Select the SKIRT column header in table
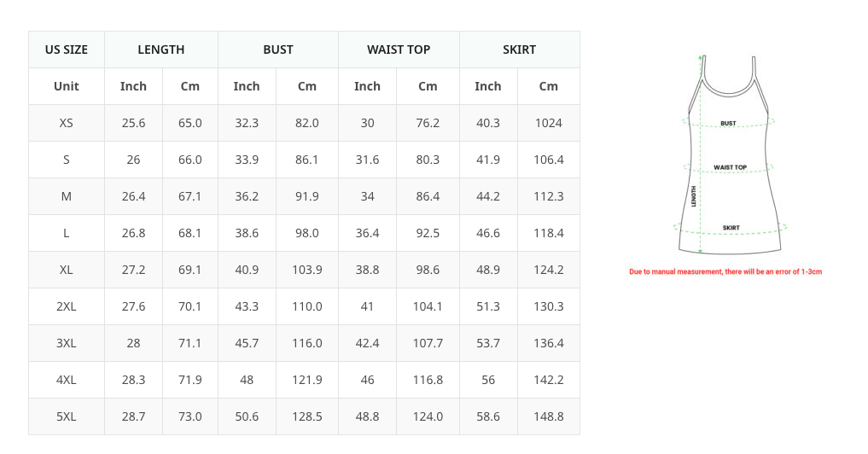The height and width of the screenshot is (454, 868). click(519, 49)
